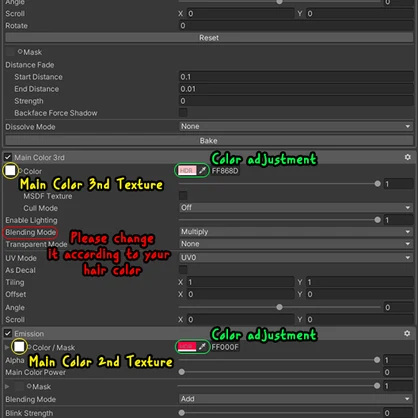Adjust the Emission Alpha slider
Viewport: 418px width, 418px height.
[x=279, y=360]
